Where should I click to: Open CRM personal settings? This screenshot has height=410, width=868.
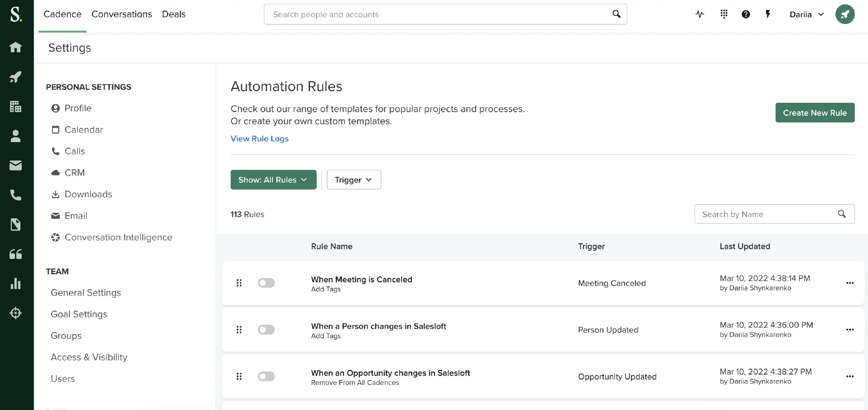(68, 173)
